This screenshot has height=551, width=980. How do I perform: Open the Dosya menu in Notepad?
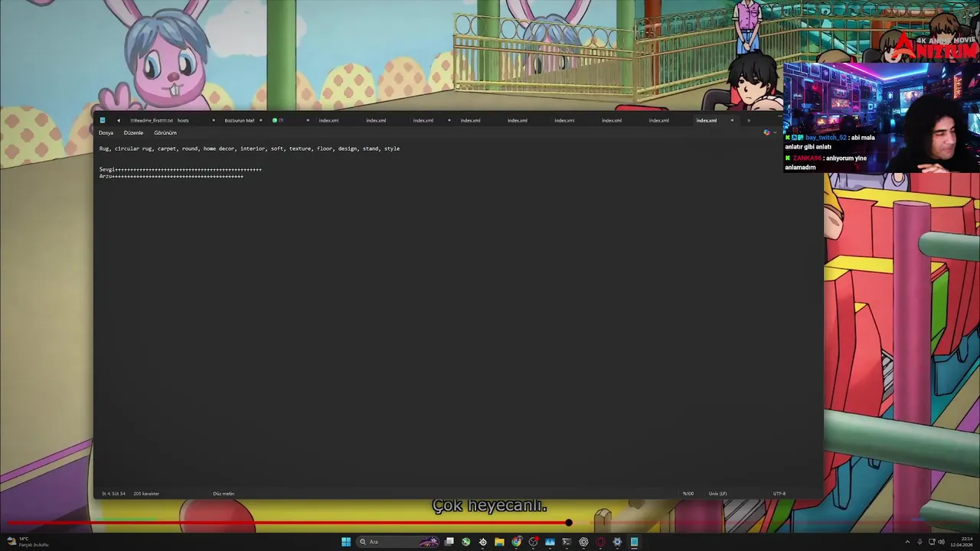106,133
